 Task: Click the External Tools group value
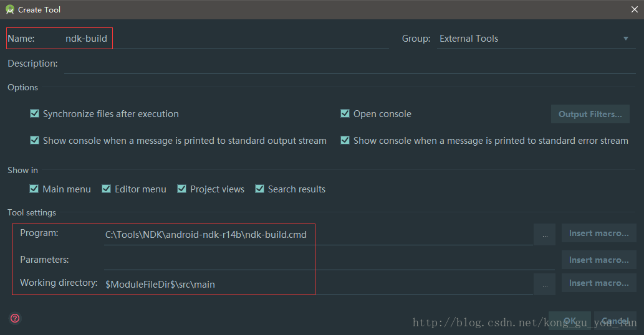(469, 39)
